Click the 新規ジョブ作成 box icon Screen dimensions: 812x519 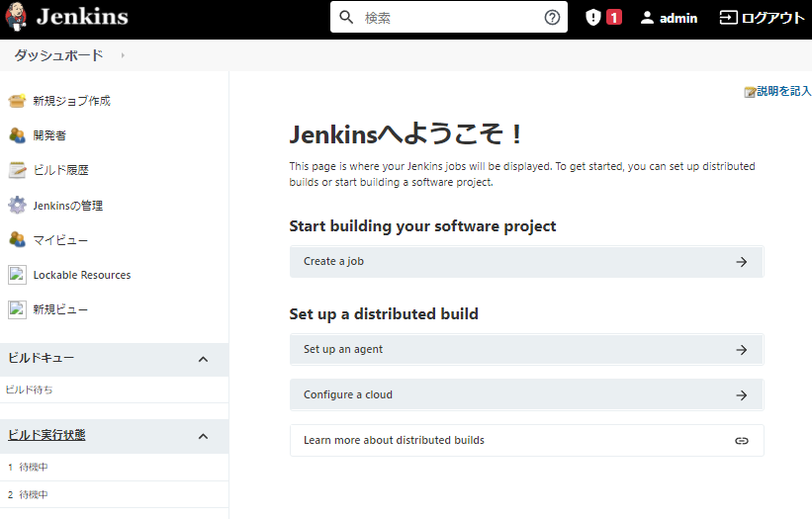17,101
